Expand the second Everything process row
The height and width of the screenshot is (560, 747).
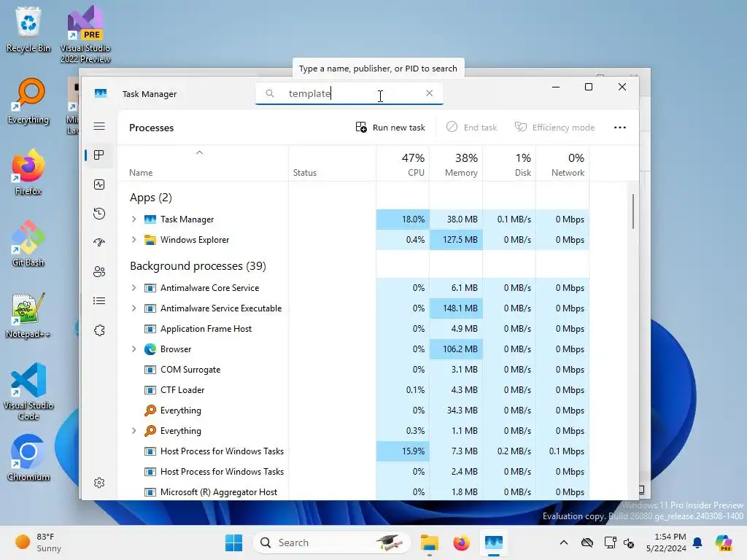134,430
